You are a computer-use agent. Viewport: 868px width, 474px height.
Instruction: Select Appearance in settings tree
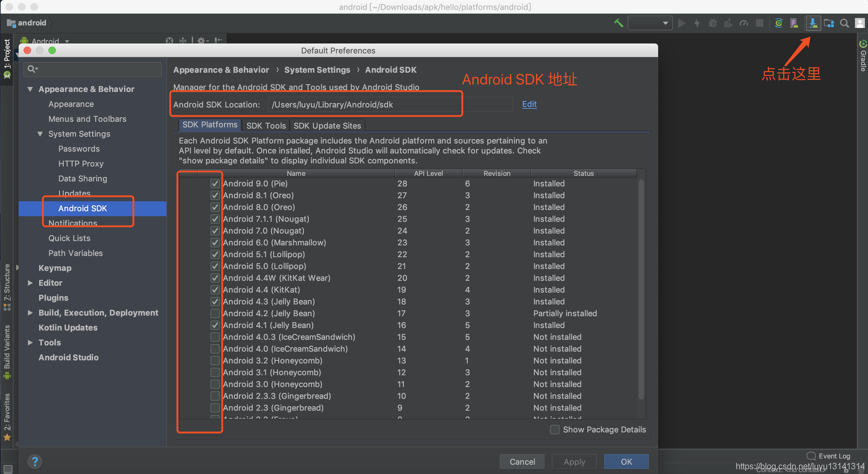tap(71, 104)
